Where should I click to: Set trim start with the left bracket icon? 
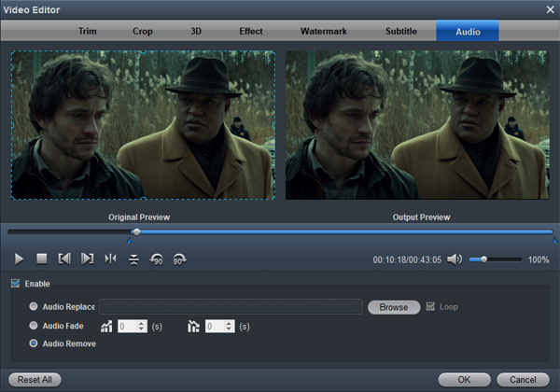[x=64, y=259]
